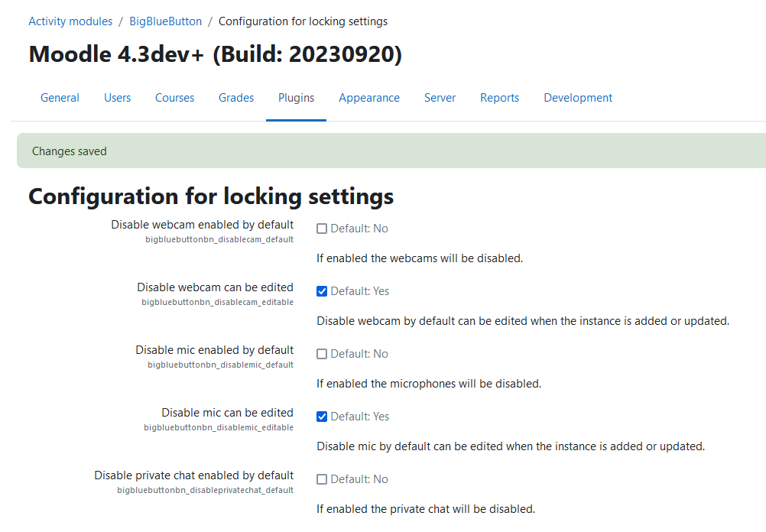Screen dimensions: 766x532
Task: Switch to the Appearance tab
Action: pyautogui.click(x=369, y=98)
